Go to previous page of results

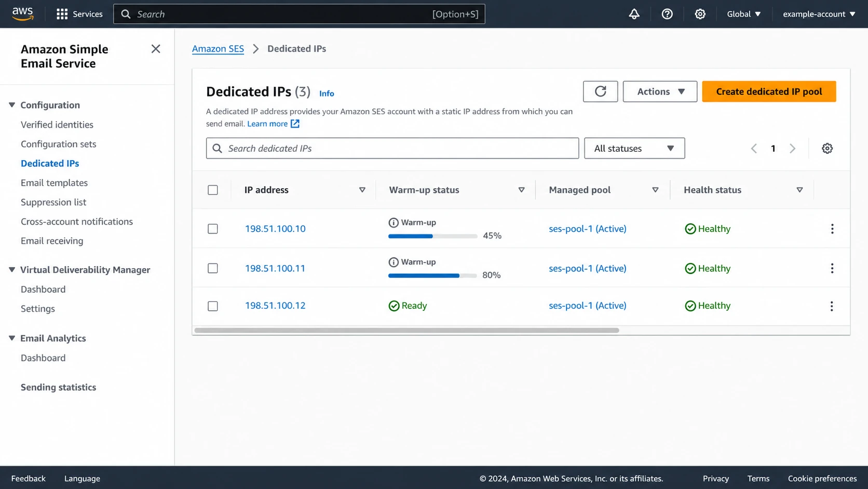coord(754,149)
